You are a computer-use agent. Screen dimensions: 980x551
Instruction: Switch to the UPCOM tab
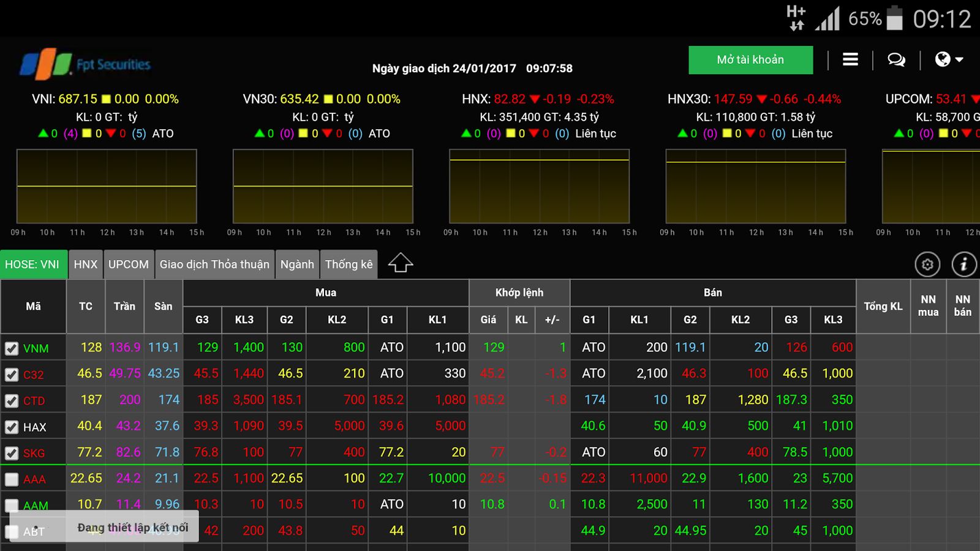[x=129, y=264]
